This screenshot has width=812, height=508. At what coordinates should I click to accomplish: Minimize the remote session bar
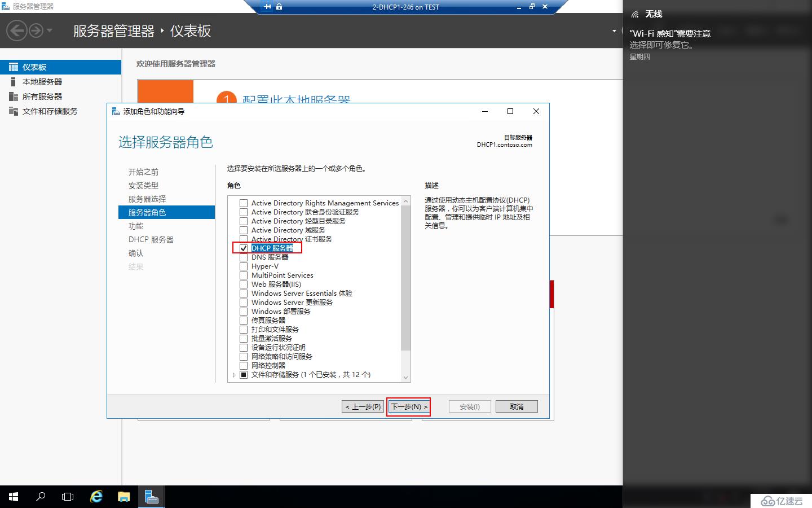(519, 7)
